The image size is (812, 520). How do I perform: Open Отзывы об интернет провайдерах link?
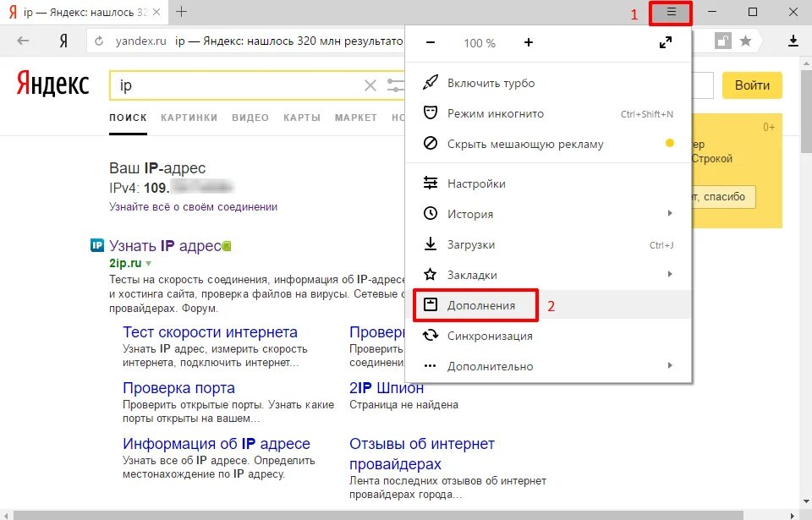pyautogui.click(x=422, y=454)
